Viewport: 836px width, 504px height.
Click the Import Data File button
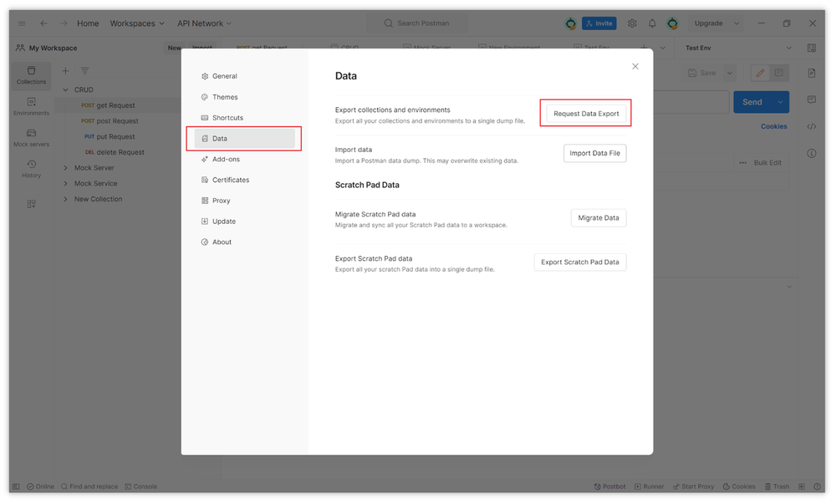click(x=594, y=153)
